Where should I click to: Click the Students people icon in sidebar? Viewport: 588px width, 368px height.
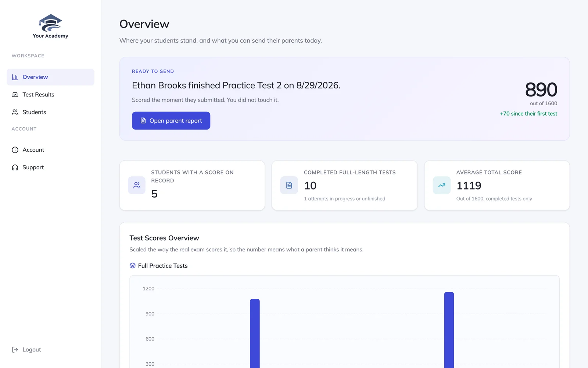(x=15, y=112)
